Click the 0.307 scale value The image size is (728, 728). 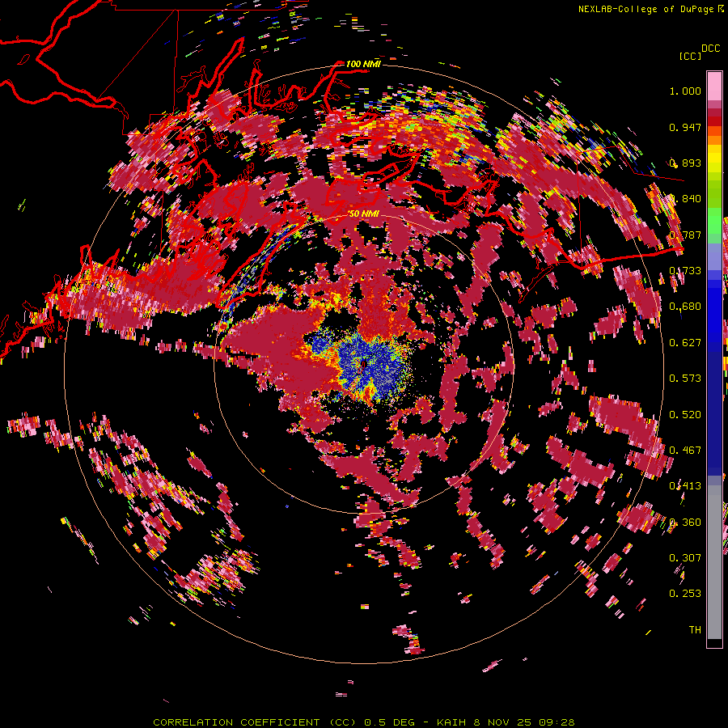685,558
